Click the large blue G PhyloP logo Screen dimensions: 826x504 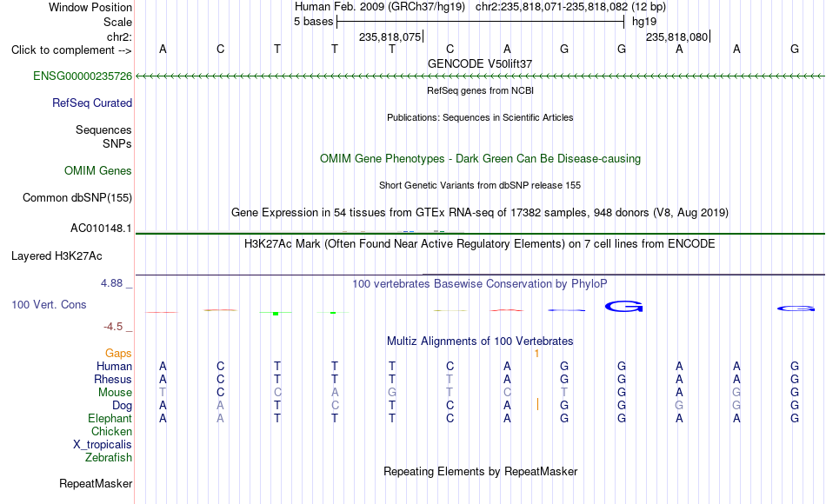click(623, 306)
